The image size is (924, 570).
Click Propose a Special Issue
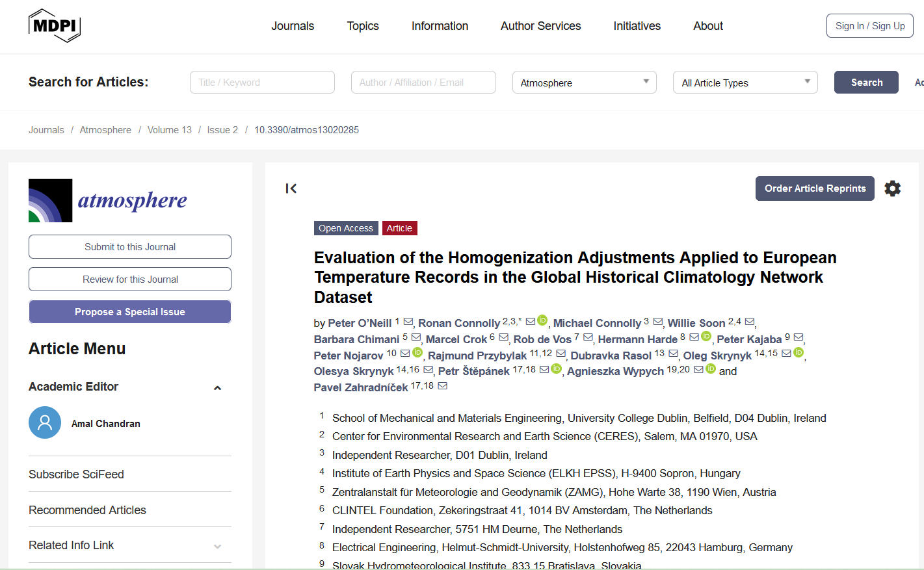(x=130, y=312)
